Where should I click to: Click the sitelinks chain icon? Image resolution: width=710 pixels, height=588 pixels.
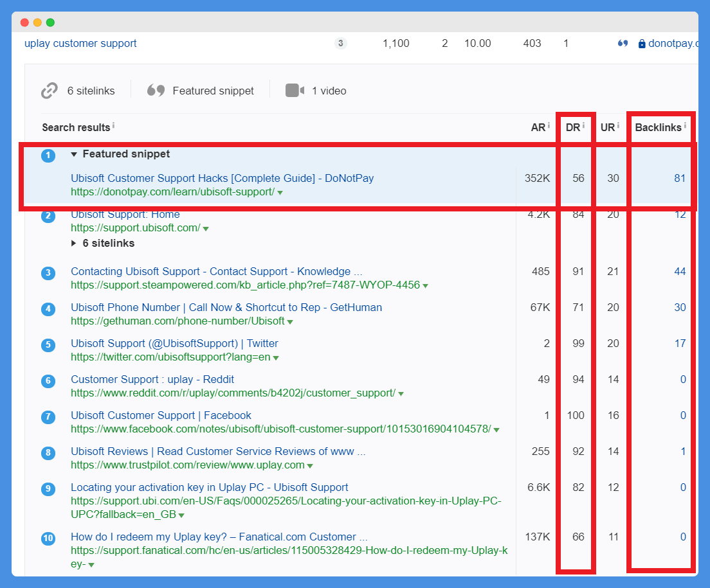(50, 91)
